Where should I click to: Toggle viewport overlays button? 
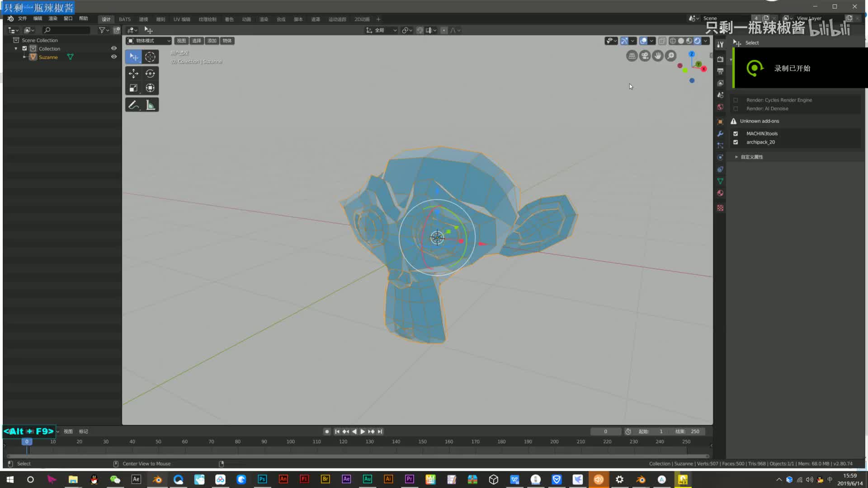[643, 41]
